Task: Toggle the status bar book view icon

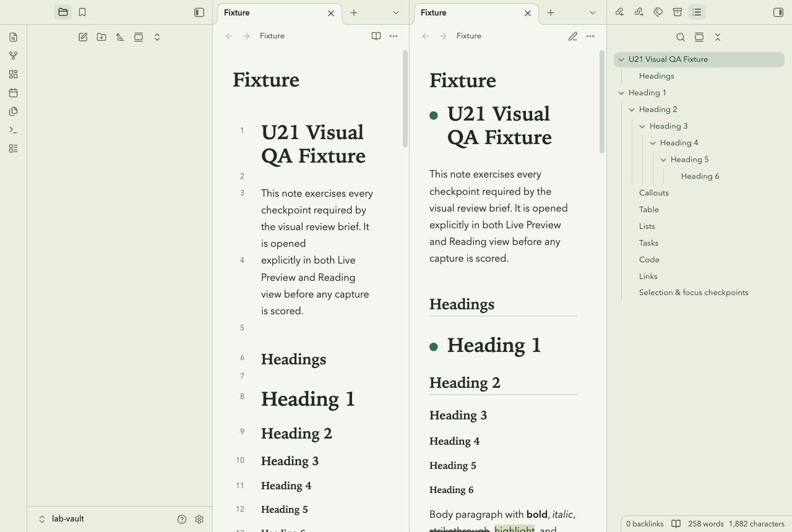Action: pos(676,524)
